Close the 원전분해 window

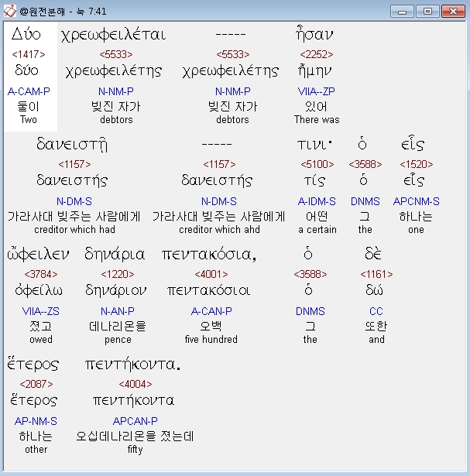(453, 12)
